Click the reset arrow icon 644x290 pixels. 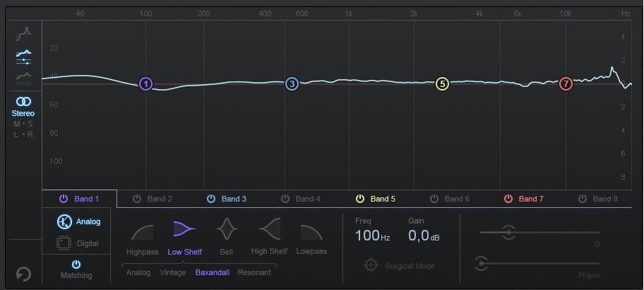[23, 273]
